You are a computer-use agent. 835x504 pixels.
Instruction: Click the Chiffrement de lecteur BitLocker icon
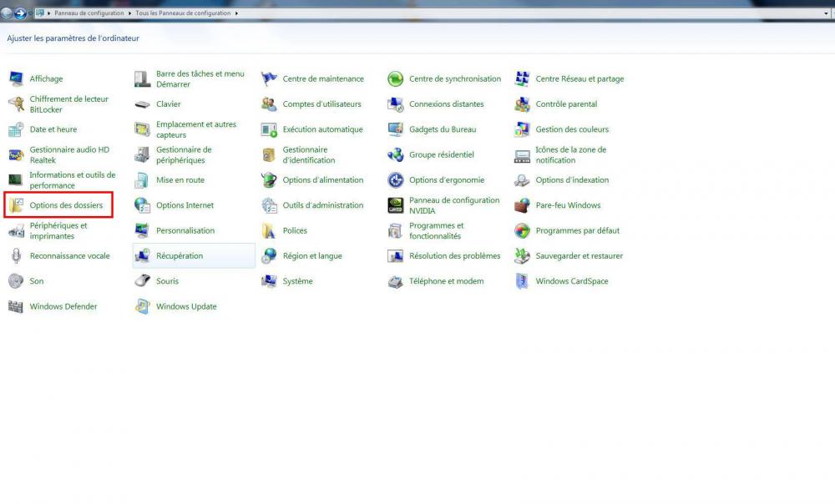pos(16,103)
